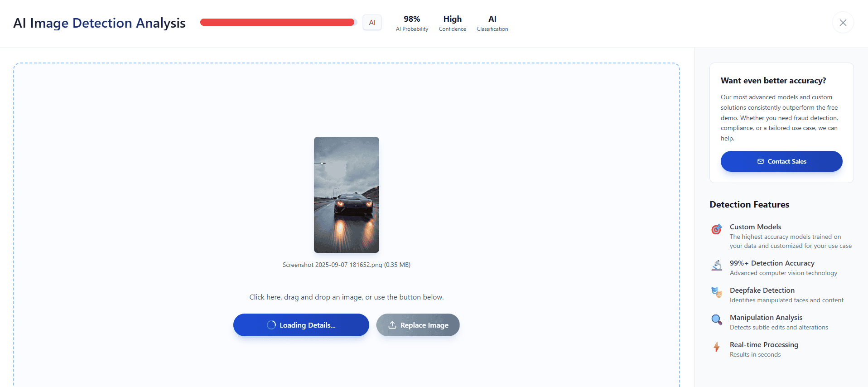Click the 'Real-time Processing' feature title
Viewport: 868px width, 387px height.
(x=764, y=344)
